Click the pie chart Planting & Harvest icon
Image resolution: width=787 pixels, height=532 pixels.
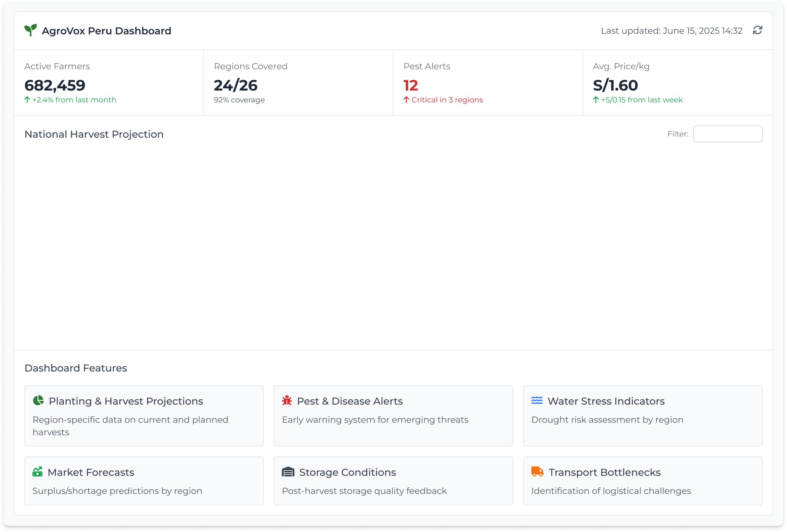click(38, 400)
